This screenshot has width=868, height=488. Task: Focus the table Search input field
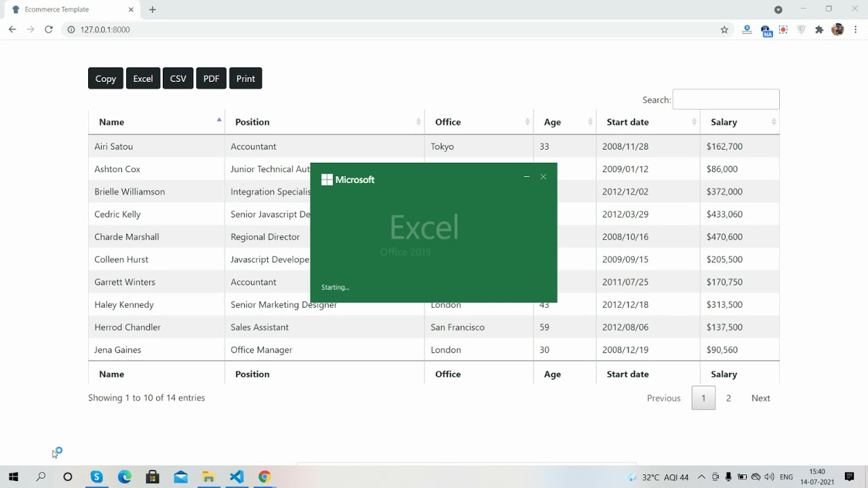coord(726,100)
